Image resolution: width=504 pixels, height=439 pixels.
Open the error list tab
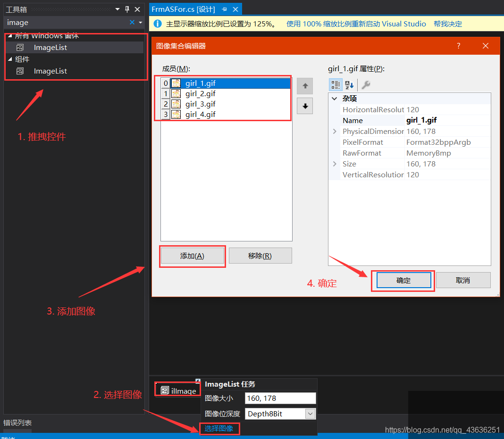17,422
